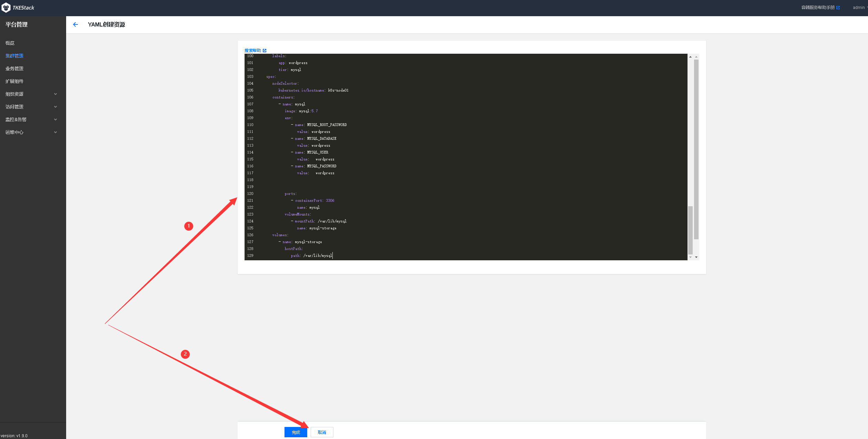
Task: Click the MYSQL_ROOT_PASSWORD text on line 110
Action: [327, 125]
